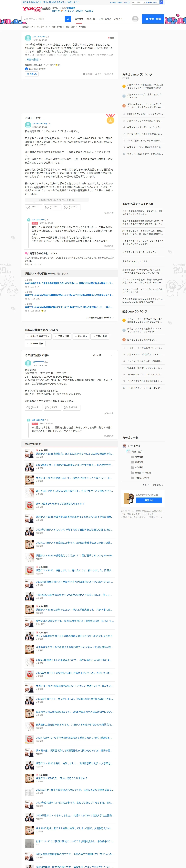Viewport: 186px width, 868px height.
Task: Open the 公式・専門家 tab
Action: 105,19
